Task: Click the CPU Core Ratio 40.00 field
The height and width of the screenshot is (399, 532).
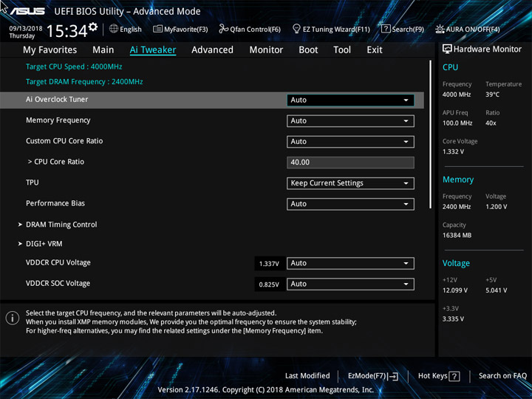Action: coord(350,162)
